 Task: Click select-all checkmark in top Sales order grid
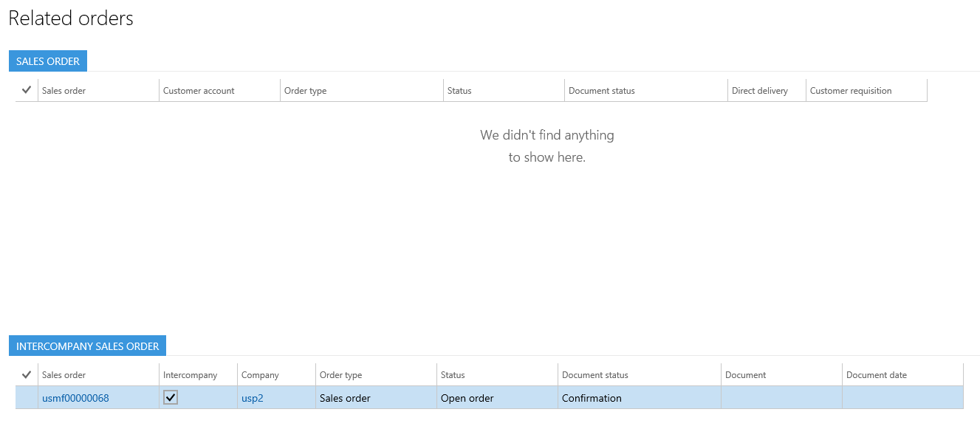click(x=27, y=90)
